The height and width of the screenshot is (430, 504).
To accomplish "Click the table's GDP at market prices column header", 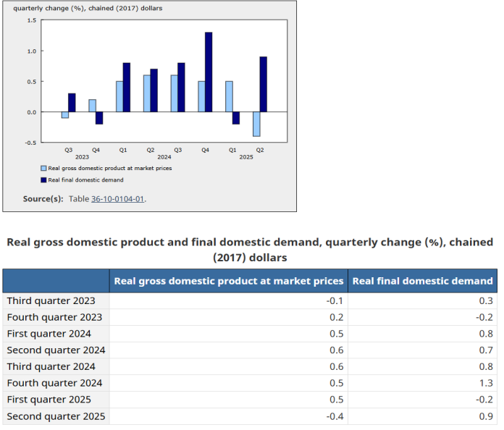I will (x=229, y=281).
